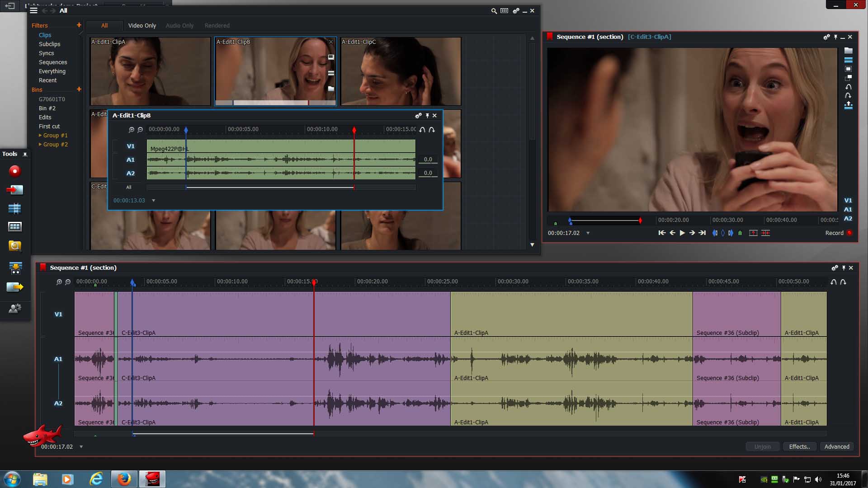
Task: Play the sequence in the viewer
Action: click(x=682, y=233)
